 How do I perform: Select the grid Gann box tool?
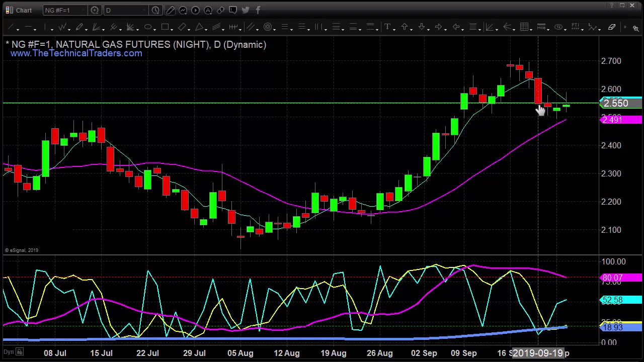(x=524, y=27)
